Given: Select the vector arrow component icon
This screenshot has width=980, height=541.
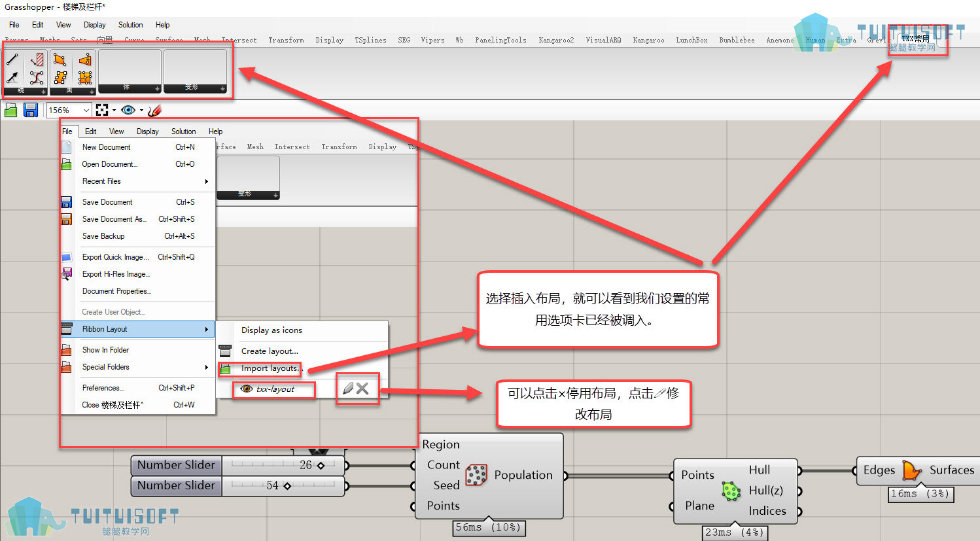Looking at the screenshot, I should coord(12,78).
